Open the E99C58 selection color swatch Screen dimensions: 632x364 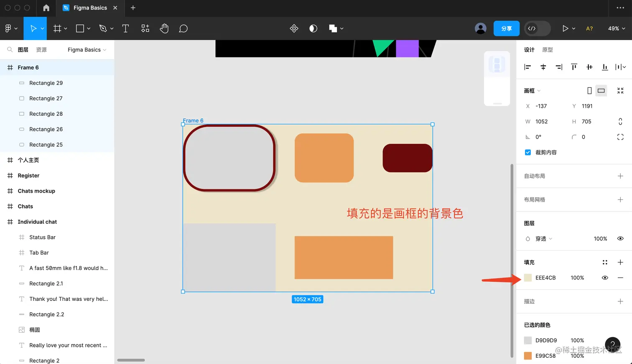pyautogui.click(x=528, y=356)
